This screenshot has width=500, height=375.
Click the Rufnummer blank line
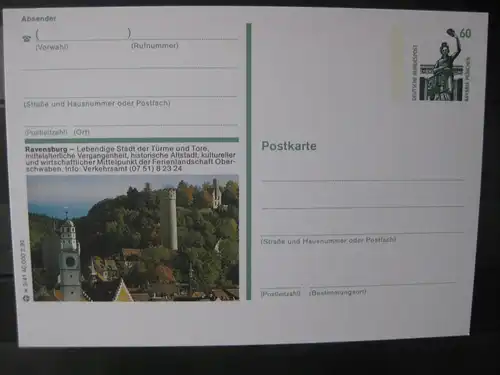[185, 39]
